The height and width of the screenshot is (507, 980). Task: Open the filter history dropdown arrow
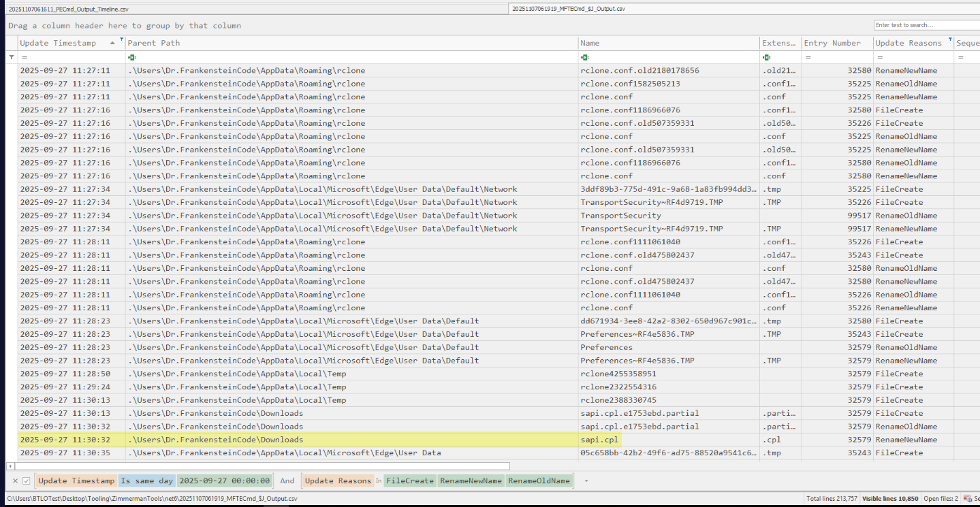[586, 481]
